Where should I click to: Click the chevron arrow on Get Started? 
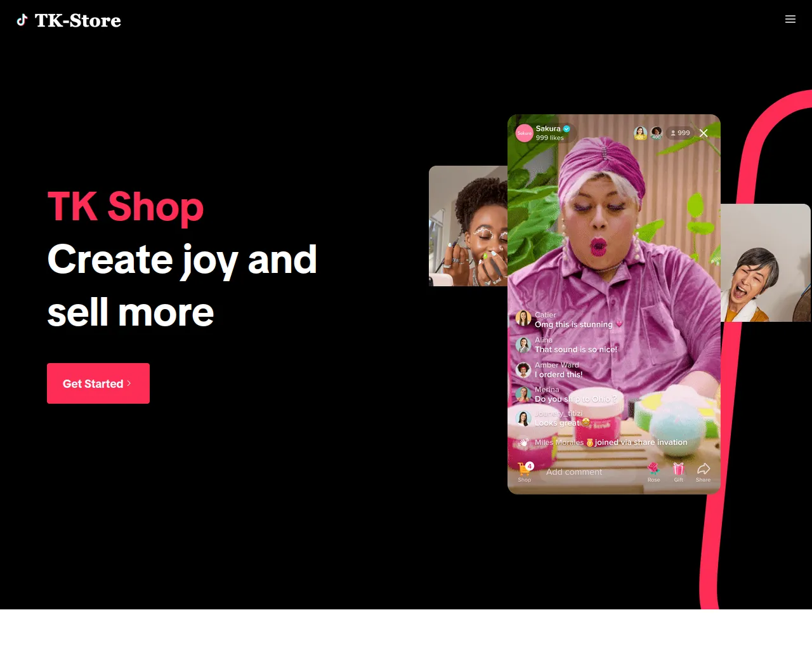[x=129, y=383]
